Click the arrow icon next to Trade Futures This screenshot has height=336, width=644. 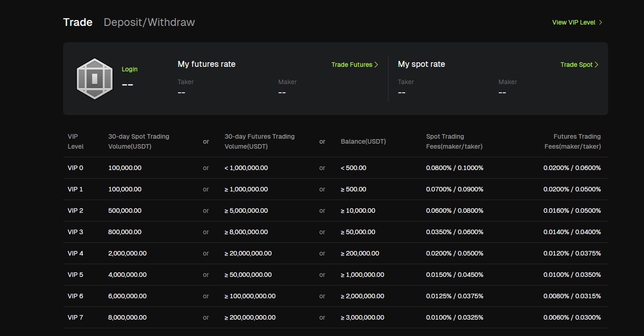pyautogui.click(x=376, y=65)
